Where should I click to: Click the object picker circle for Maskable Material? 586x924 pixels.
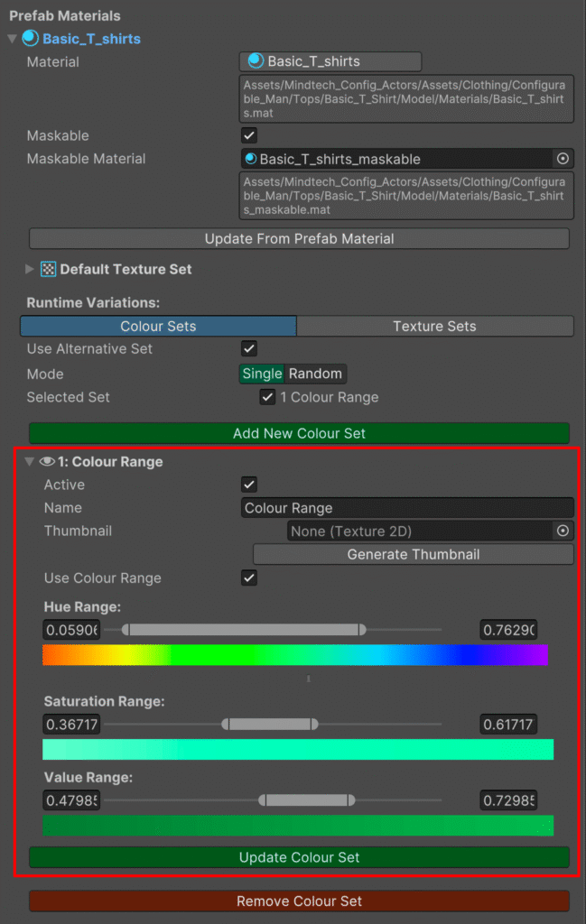[563, 159]
